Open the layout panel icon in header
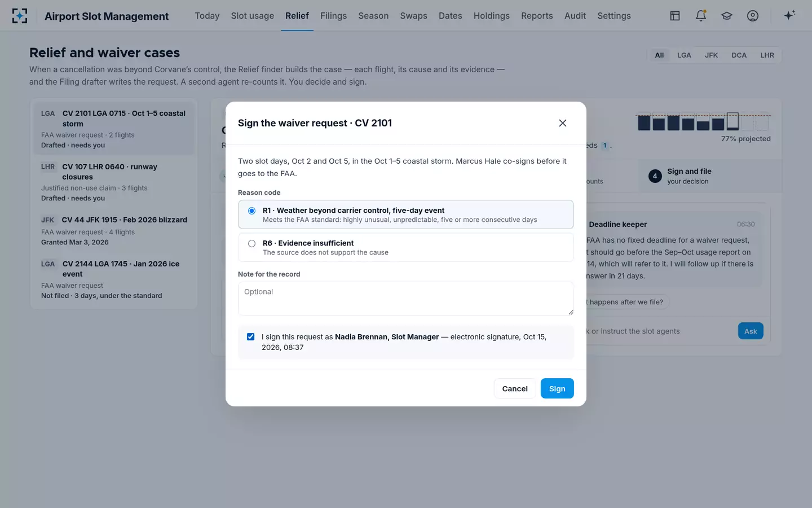The height and width of the screenshot is (508, 812). [x=675, y=16]
